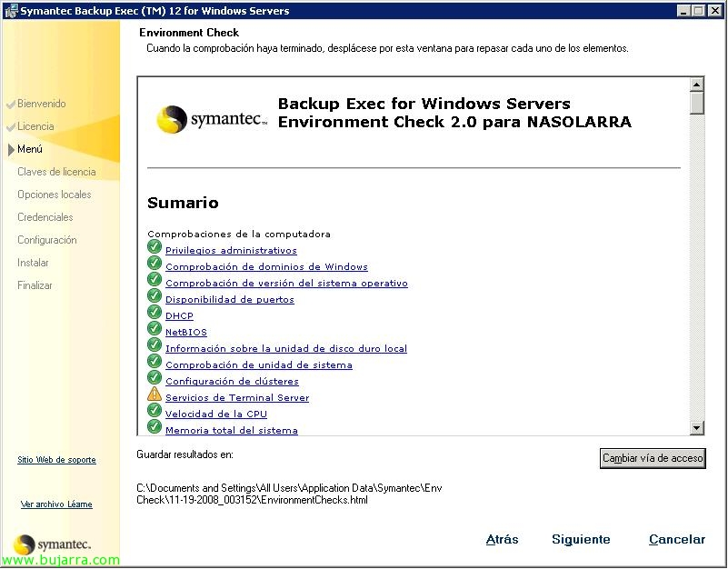Select Menú step in sidebar
This screenshot has height=569, width=728.
coord(30,149)
